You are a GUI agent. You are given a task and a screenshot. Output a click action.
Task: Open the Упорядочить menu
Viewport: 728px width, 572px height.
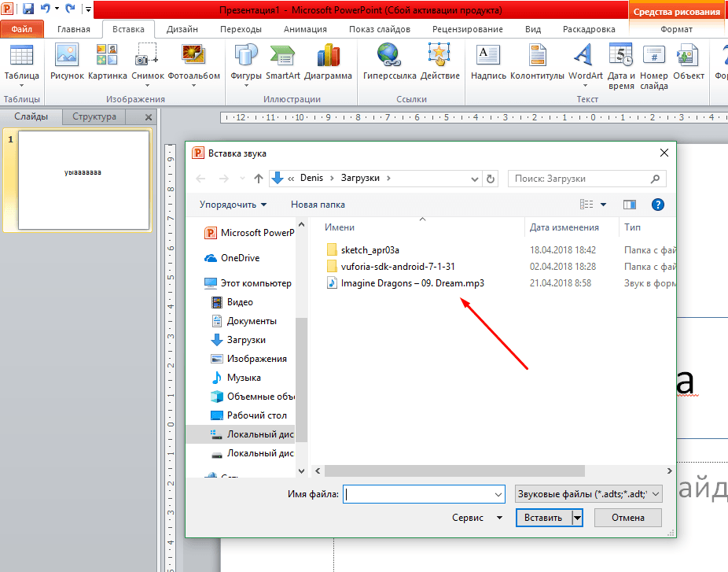[233, 205]
